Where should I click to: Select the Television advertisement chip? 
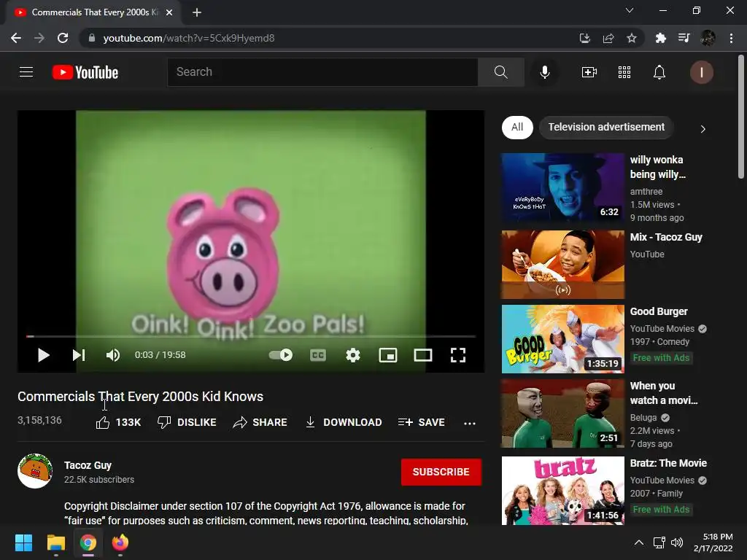coord(606,127)
